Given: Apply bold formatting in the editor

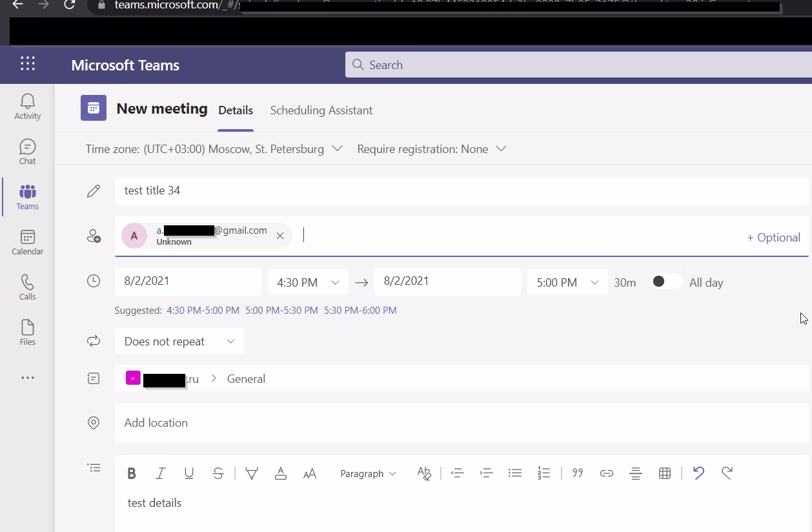Looking at the screenshot, I should click(132, 473).
